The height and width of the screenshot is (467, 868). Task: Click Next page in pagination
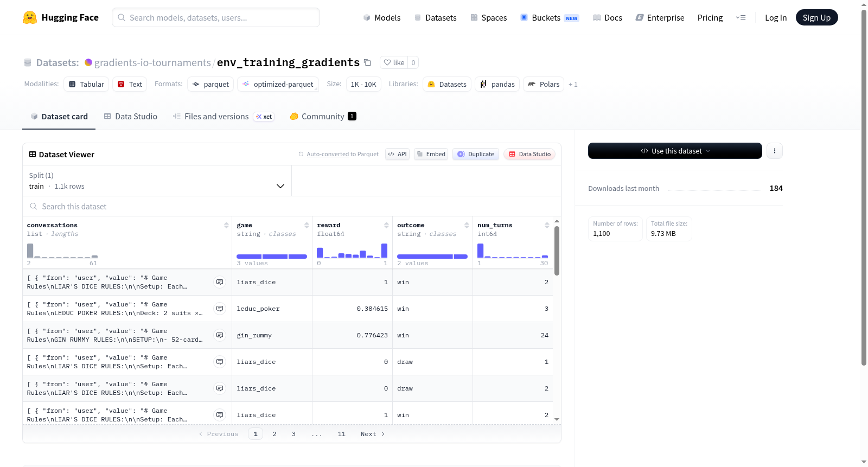[x=373, y=434]
